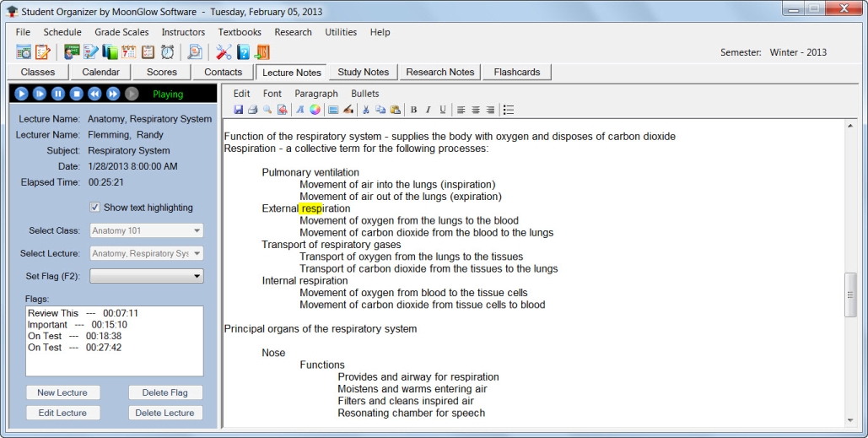The image size is (868, 438).
Task: Open utilities wrench and screwdriver icon
Action: pos(224,52)
